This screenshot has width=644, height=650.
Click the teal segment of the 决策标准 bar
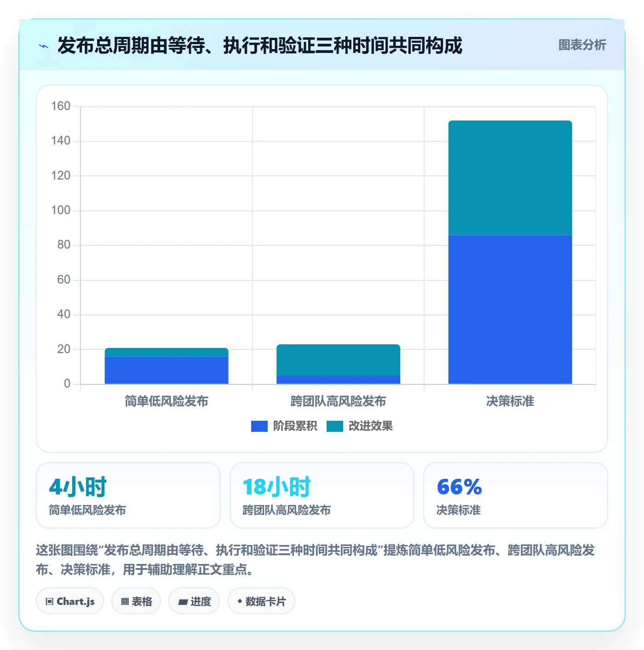[510, 178]
